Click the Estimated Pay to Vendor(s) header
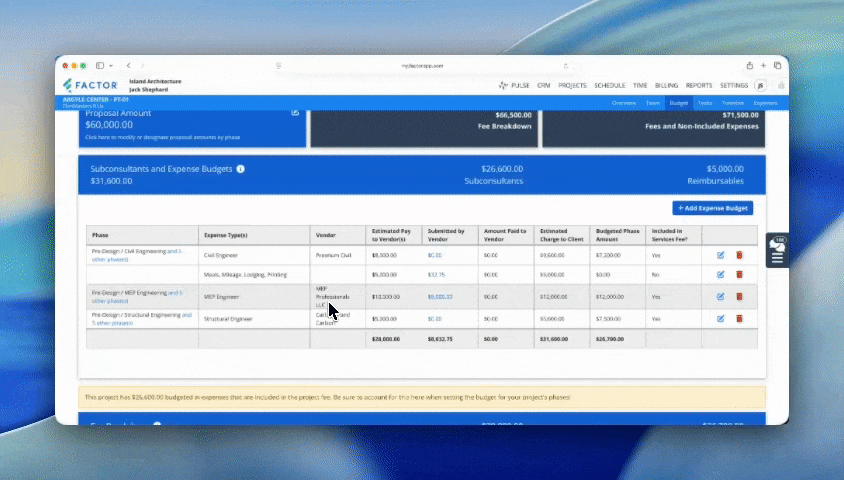Image resolution: width=844 pixels, height=480 pixels. (393, 235)
